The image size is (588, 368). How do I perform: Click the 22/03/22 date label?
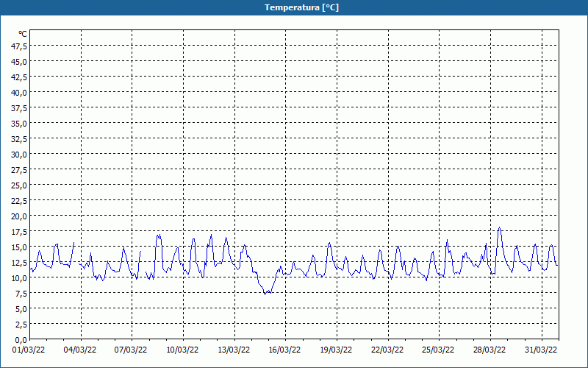[387, 350]
